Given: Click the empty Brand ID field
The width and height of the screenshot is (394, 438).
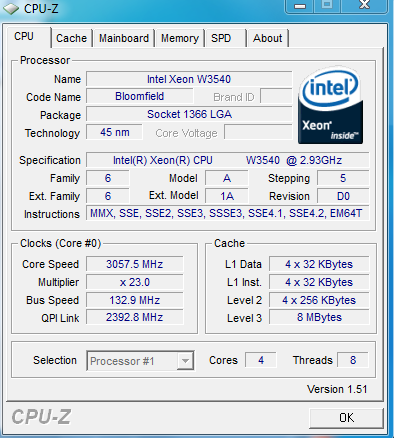Looking at the screenshot, I should click(x=276, y=96).
